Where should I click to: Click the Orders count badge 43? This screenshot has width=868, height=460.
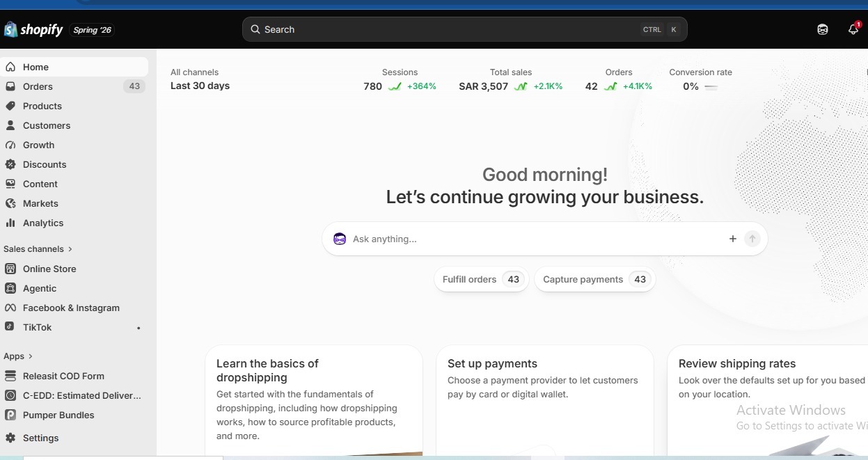click(134, 86)
